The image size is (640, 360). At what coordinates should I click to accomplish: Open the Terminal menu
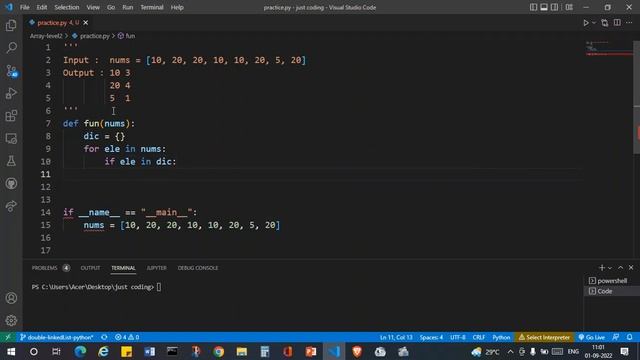pos(152,7)
